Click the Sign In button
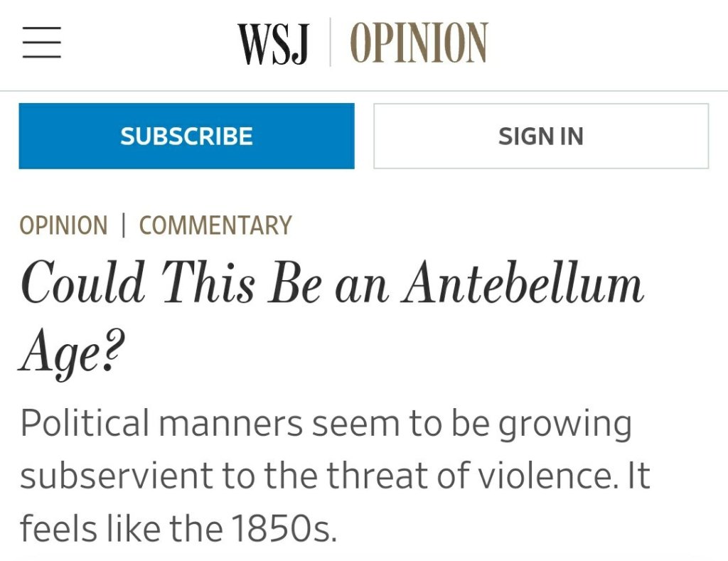Image resolution: width=728 pixels, height=561 pixels. click(x=541, y=136)
